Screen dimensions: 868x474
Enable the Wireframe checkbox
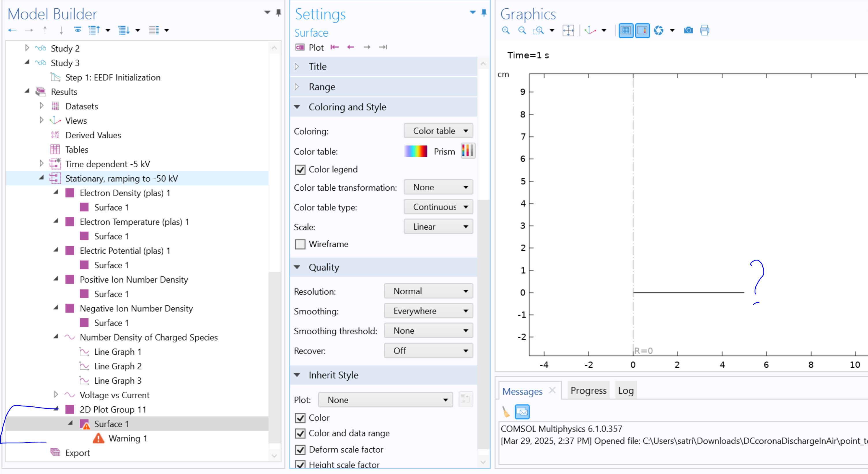(300, 244)
